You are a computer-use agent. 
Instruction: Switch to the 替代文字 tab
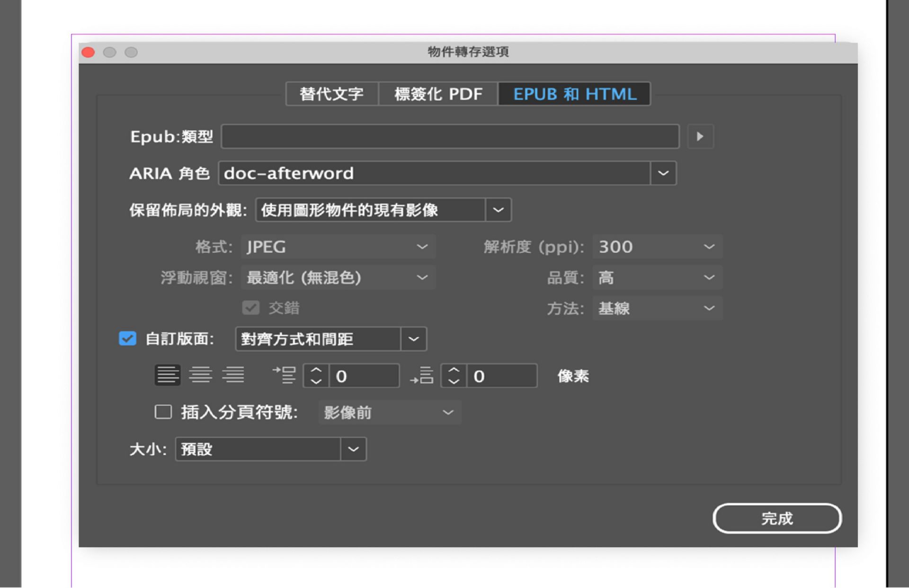click(x=331, y=94)
